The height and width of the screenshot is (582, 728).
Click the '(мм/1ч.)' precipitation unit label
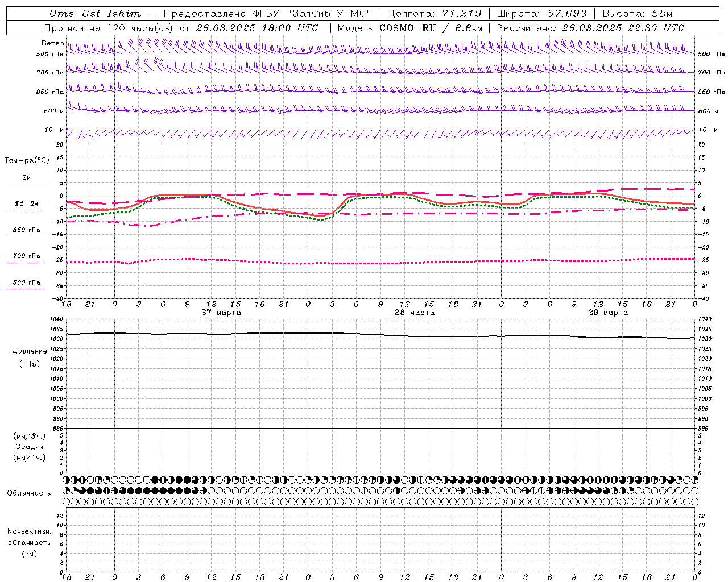click(x=30, y=458)
